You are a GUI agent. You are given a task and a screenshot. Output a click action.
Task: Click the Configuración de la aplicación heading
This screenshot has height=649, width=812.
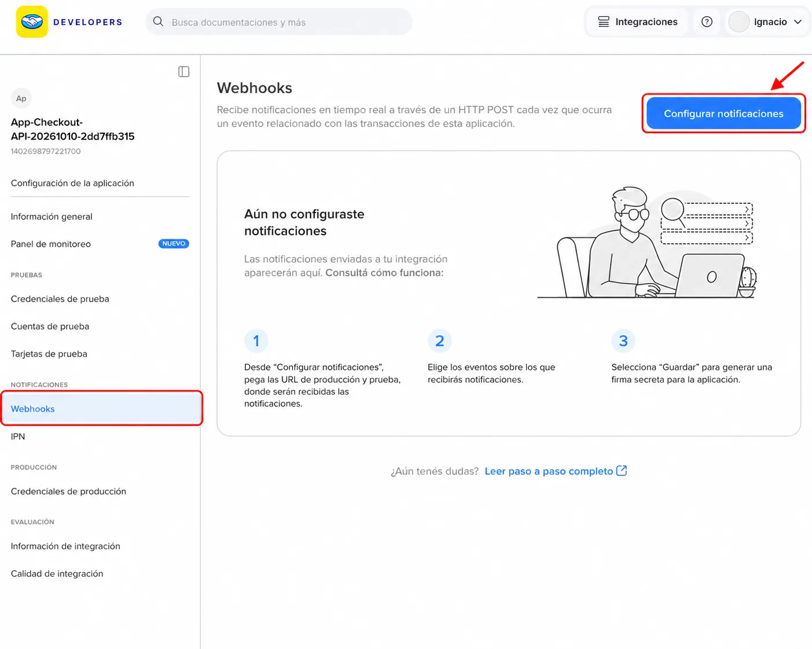coord(72,183)
